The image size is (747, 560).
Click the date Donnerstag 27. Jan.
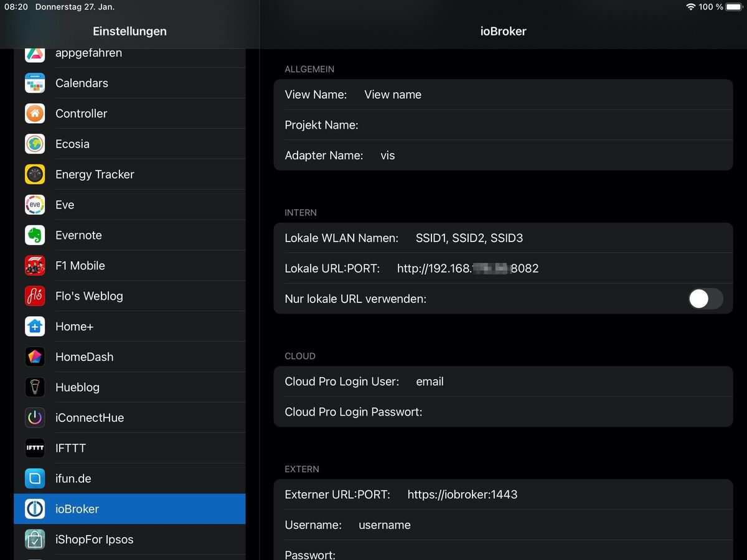[x=75, y=7]
